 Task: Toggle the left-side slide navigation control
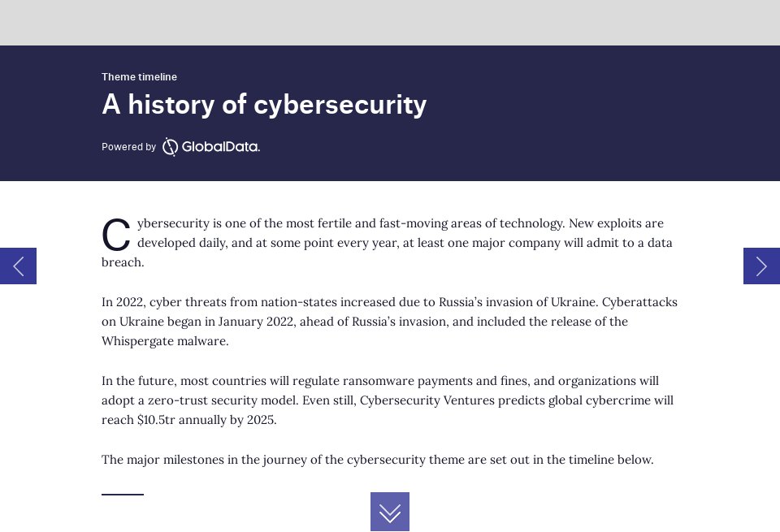tap(18, 266)
